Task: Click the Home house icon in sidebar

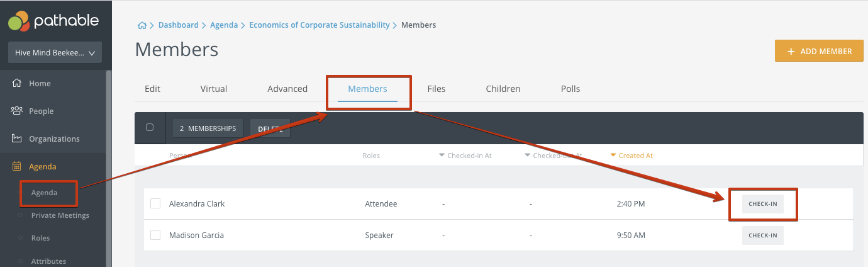Action: pos(17,83)
